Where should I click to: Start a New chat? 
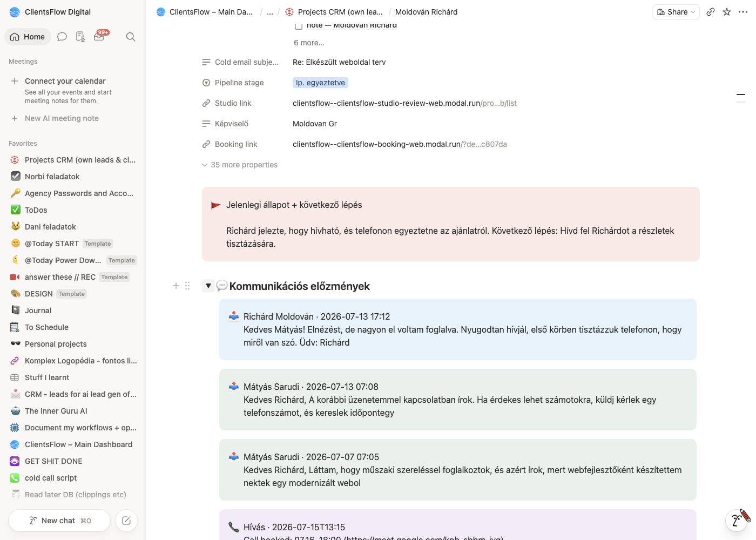point(59,521)
